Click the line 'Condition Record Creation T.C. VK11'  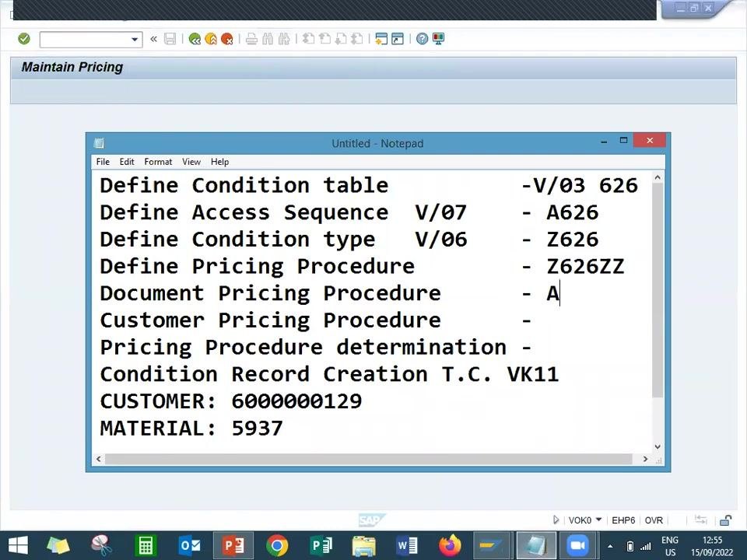point(329,374)
